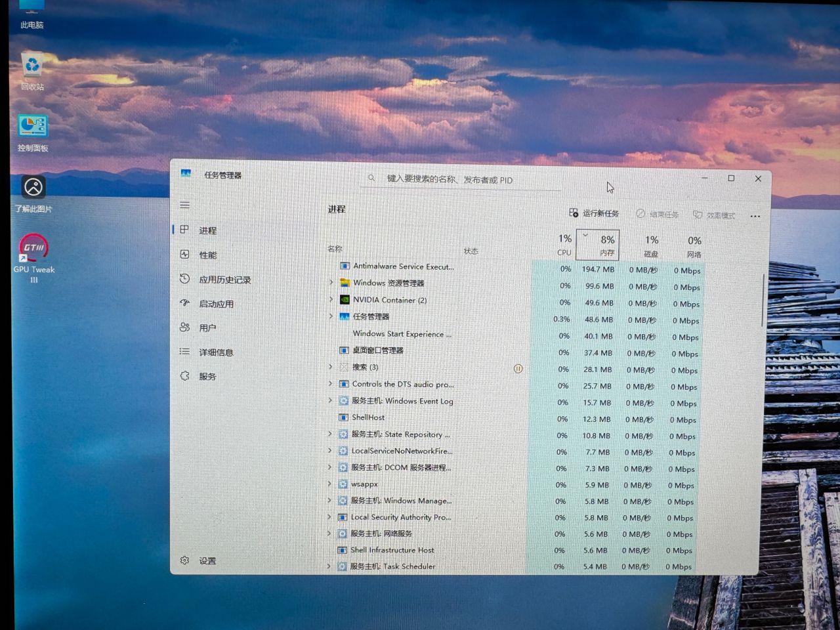This screenshot has height=630, width=840.
Task: Click the suspended status icon on 搜索 row
Action: tap(518, 369)
